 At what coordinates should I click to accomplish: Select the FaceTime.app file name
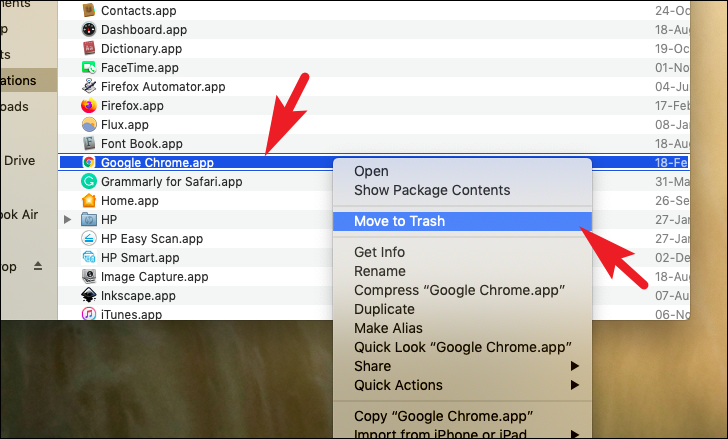[140, 68]
